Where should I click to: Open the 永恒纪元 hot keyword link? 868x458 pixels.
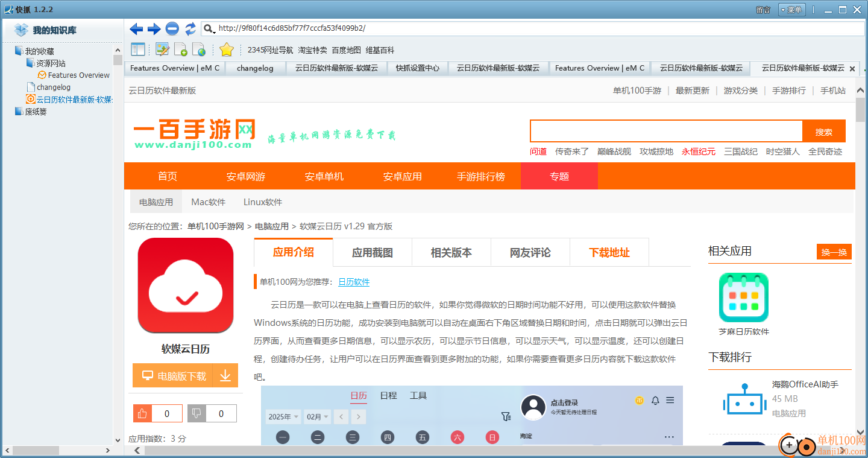(699, 151)
